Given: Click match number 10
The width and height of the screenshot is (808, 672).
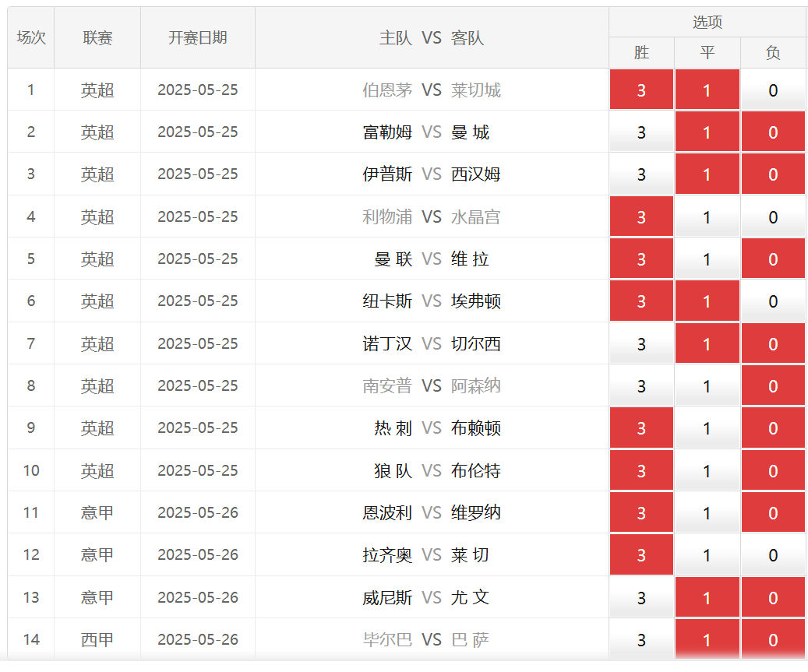Looking at the screenshot, I should click(31, 470).
